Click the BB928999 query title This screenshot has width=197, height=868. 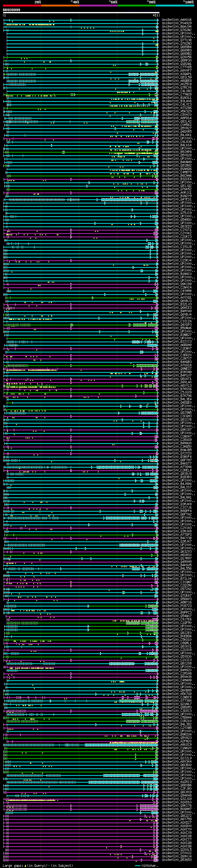[11, 10]
